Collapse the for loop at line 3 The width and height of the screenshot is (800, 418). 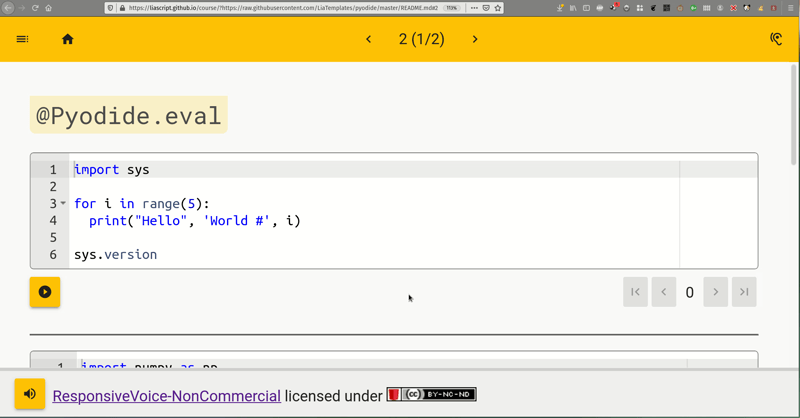coord(63,203)
